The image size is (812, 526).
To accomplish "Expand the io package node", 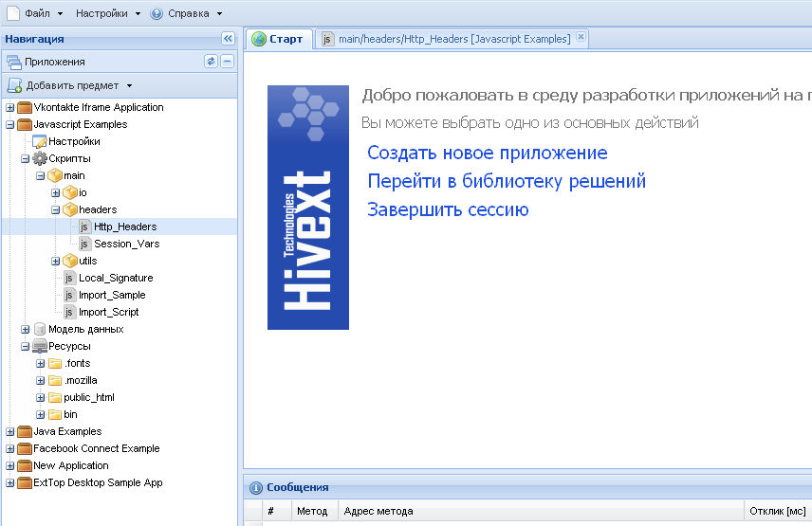I will (55, 193).
